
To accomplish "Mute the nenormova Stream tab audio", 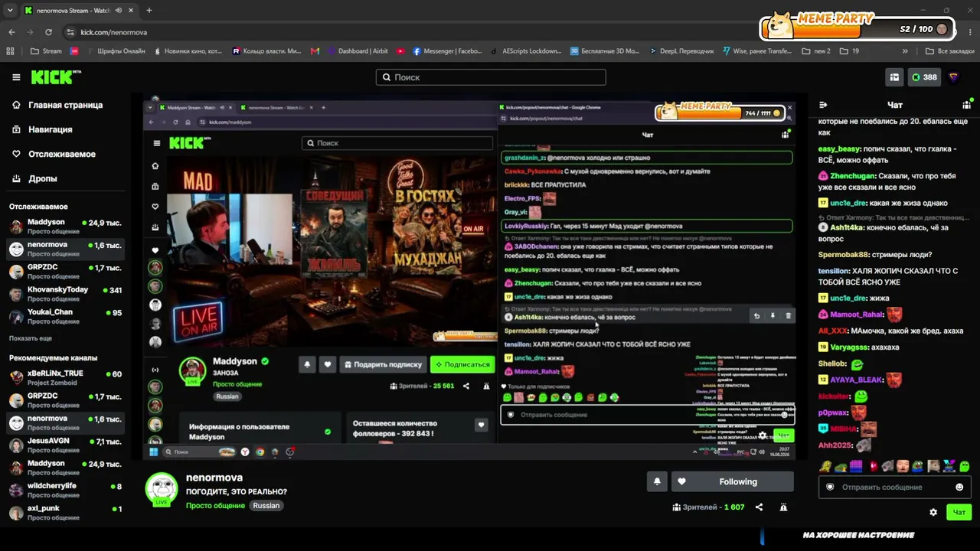I will [x=119, y=11].
